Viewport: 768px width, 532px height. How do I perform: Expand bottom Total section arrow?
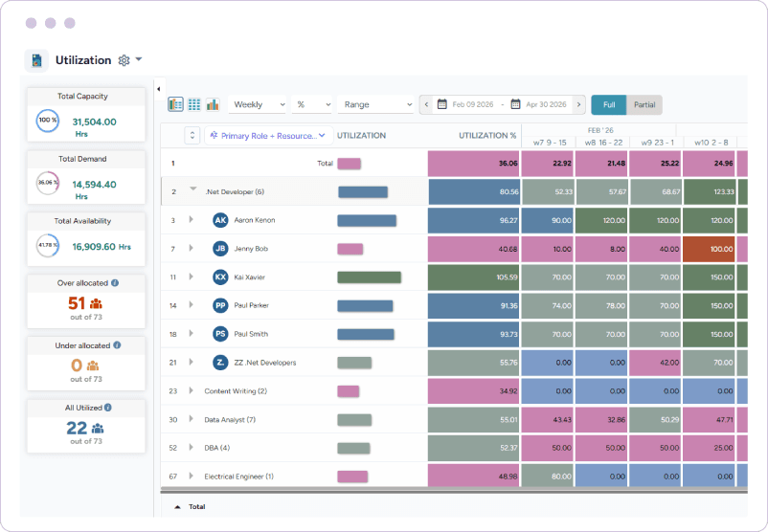[177, 507]
